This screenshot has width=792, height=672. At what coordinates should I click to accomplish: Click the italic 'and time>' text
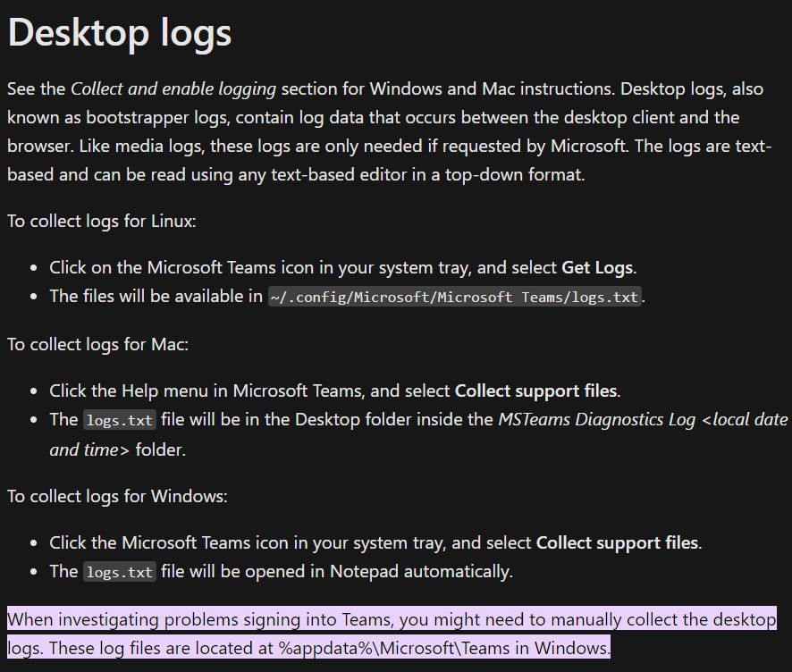coord(89,449)
